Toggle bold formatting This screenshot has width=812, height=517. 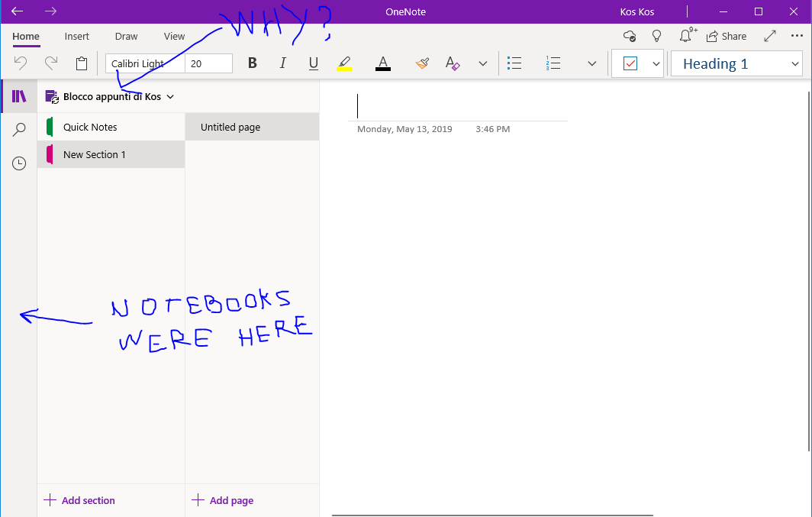252,63
